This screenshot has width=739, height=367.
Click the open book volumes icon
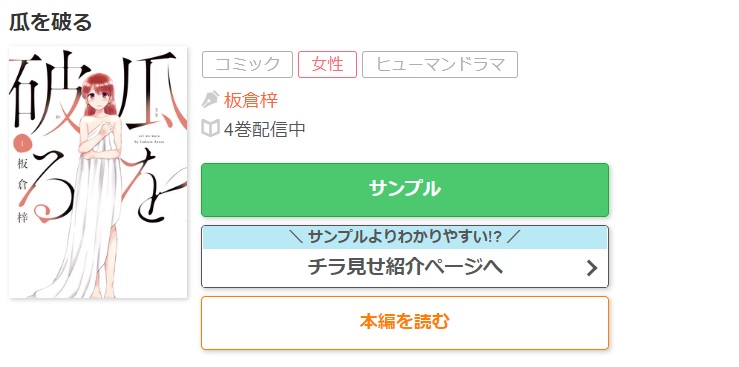pos(210,128)
